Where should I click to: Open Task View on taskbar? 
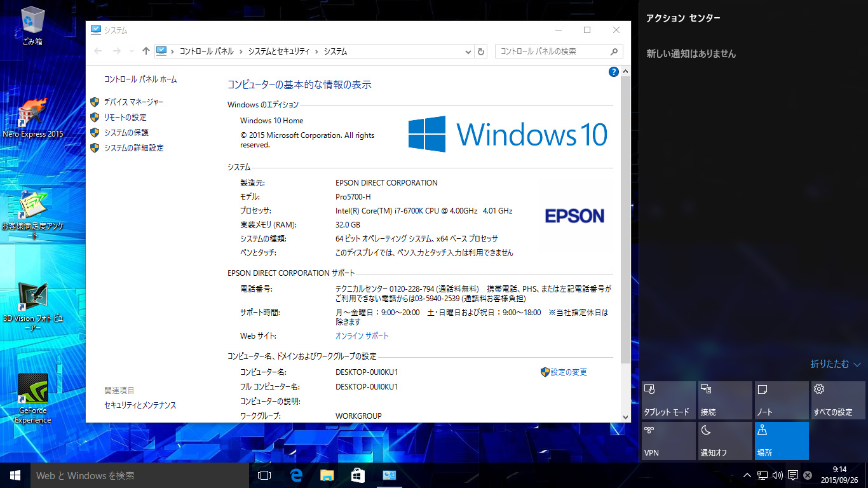(x=264, y=475)
